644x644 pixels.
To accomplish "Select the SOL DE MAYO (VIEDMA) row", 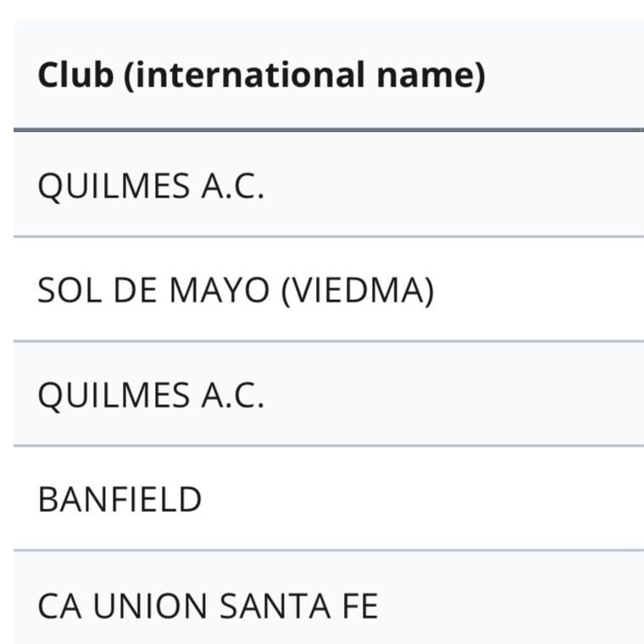I will (236, 291).
